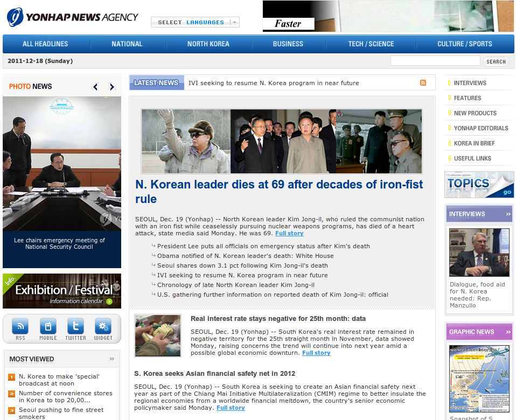Read full story on Kim Jong-il's death

pyautogui.click(x=289, y=234)
